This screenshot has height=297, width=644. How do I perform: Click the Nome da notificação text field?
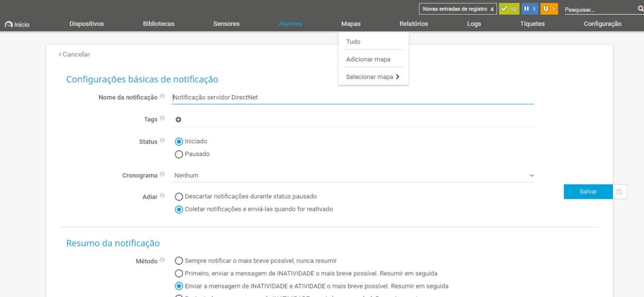pyautogui.click(x=352, y=98)
